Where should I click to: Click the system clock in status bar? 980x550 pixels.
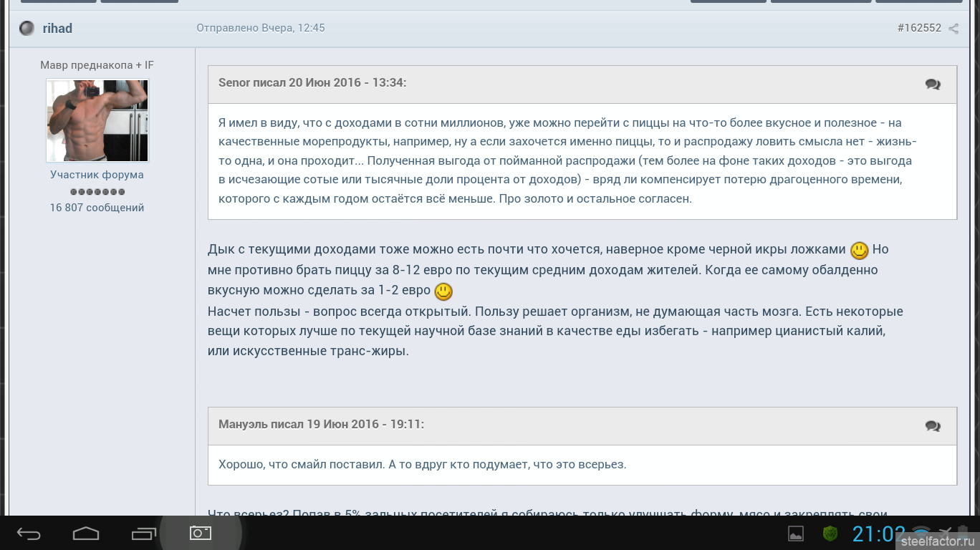point(878,534)
